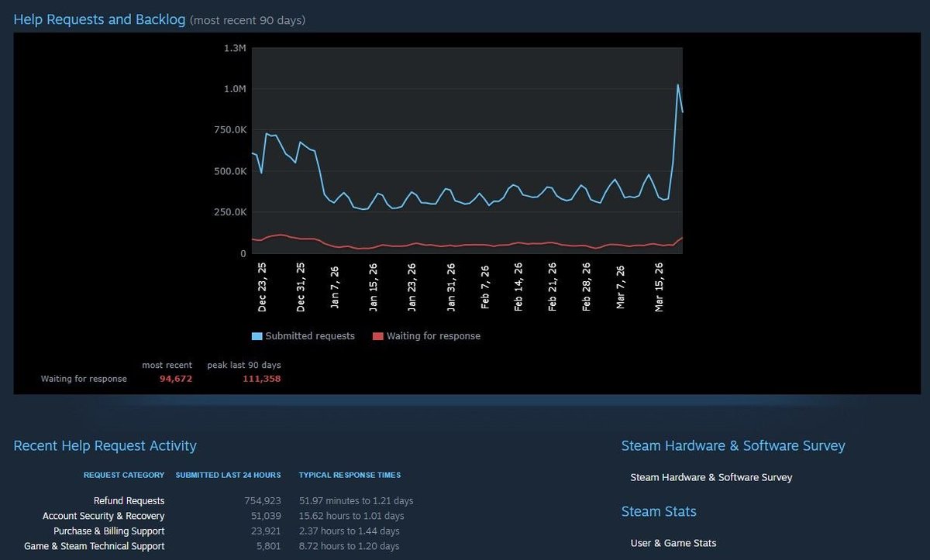Screen dimensions: 930x560
Task: Click the Recent Help Request Activity heading
Action: click(105, 445)
